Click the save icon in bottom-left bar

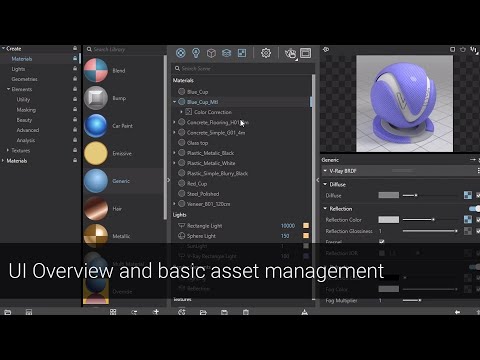[29, 312]
